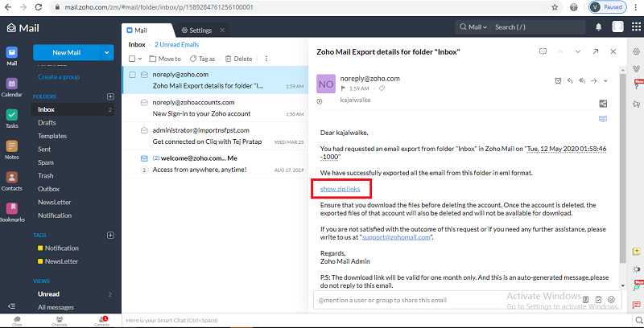Open the Bookmarks module
644x328 pixels.
click(12, 212)
